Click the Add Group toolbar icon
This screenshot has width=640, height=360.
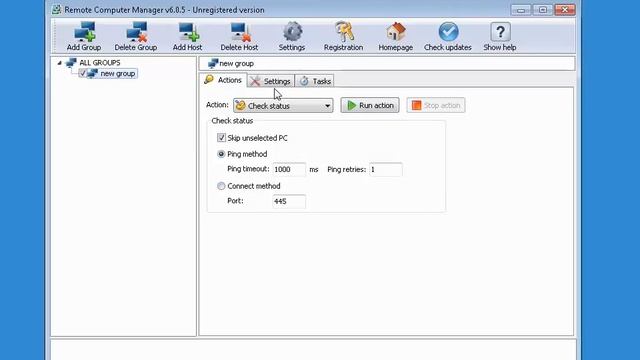coord(84,32)
